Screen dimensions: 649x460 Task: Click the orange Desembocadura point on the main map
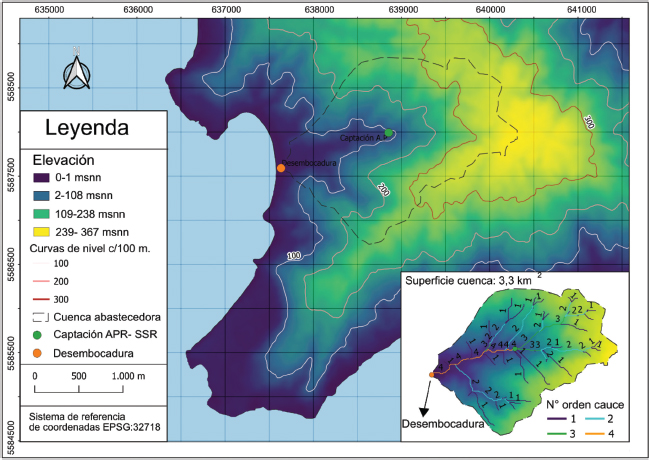(281, 168)
